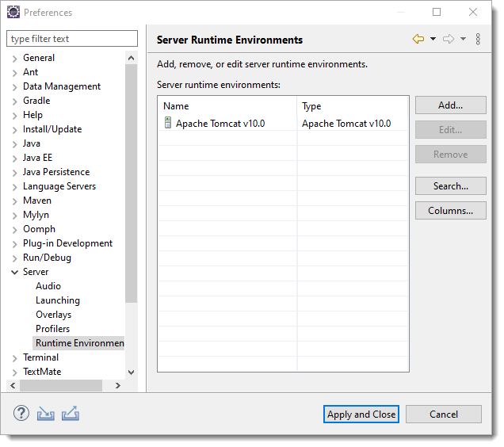Click the Apache Tomcat server icon

pyautogui.click(x=168, y=123)
